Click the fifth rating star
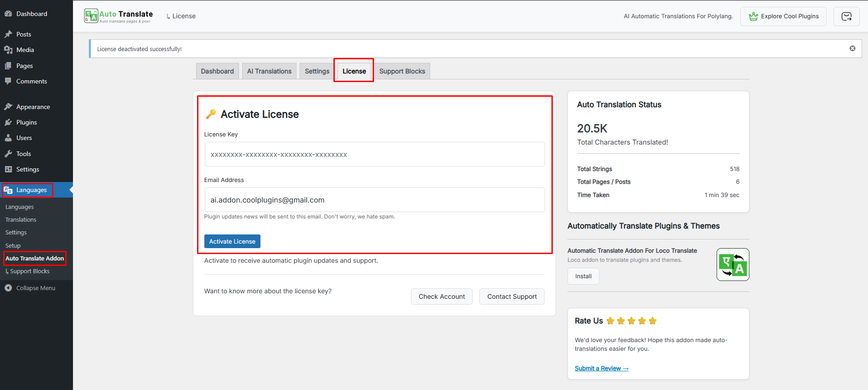868x390 pixels. click(653, 321)
